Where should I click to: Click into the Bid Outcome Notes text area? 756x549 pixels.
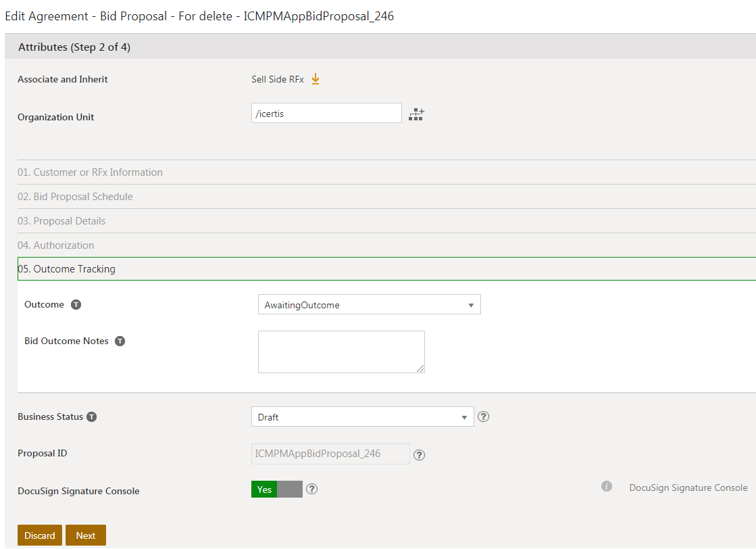pyautogui.click(x=341, y=352)
